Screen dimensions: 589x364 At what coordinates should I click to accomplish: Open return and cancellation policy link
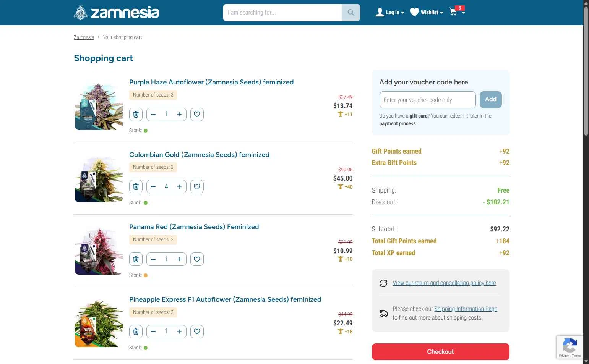point(444,283)
